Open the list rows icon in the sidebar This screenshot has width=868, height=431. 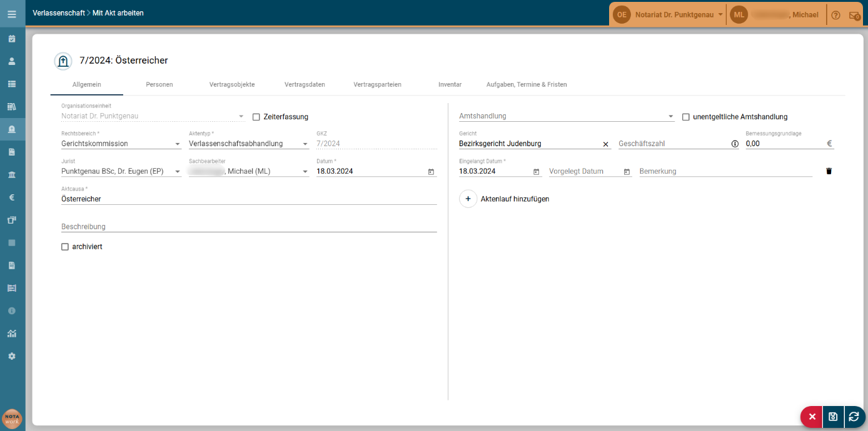click(12, 84)
